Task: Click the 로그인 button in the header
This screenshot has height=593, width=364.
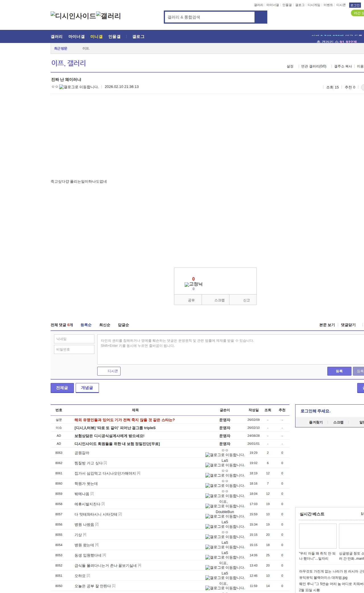Action: pyautogui.click(x=355, y=5)
